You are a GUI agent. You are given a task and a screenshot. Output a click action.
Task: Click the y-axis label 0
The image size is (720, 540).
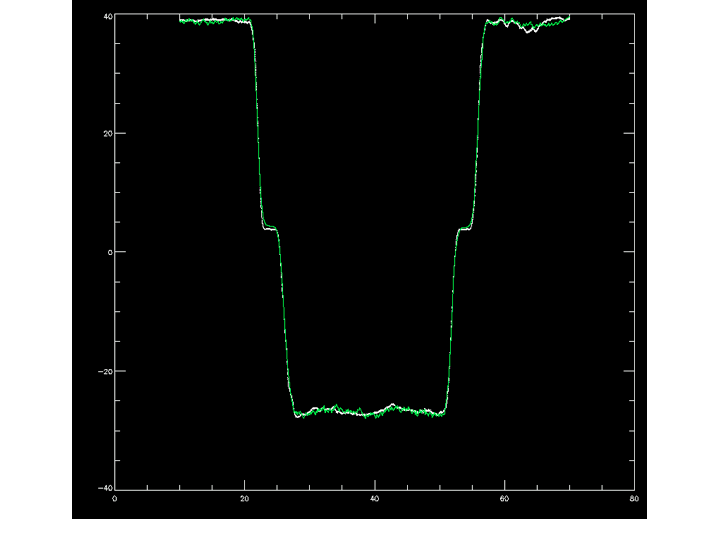(x=110, y=252)
